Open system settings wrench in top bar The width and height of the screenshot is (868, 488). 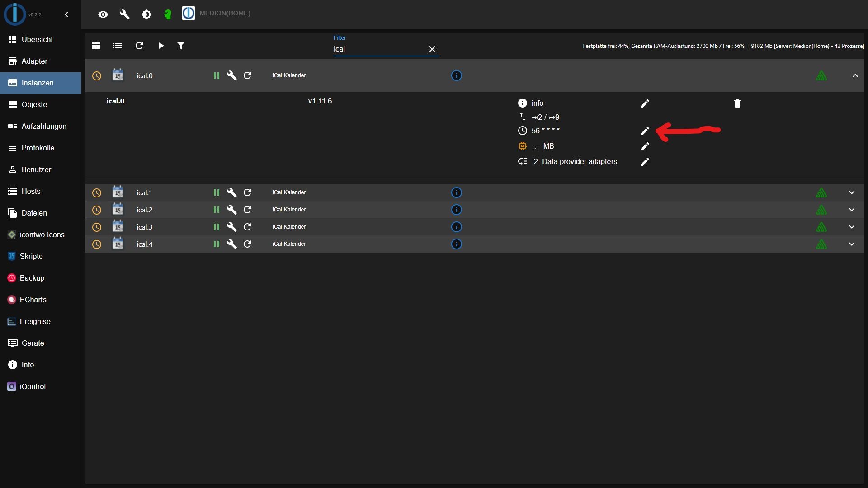(x=125, y=14)
